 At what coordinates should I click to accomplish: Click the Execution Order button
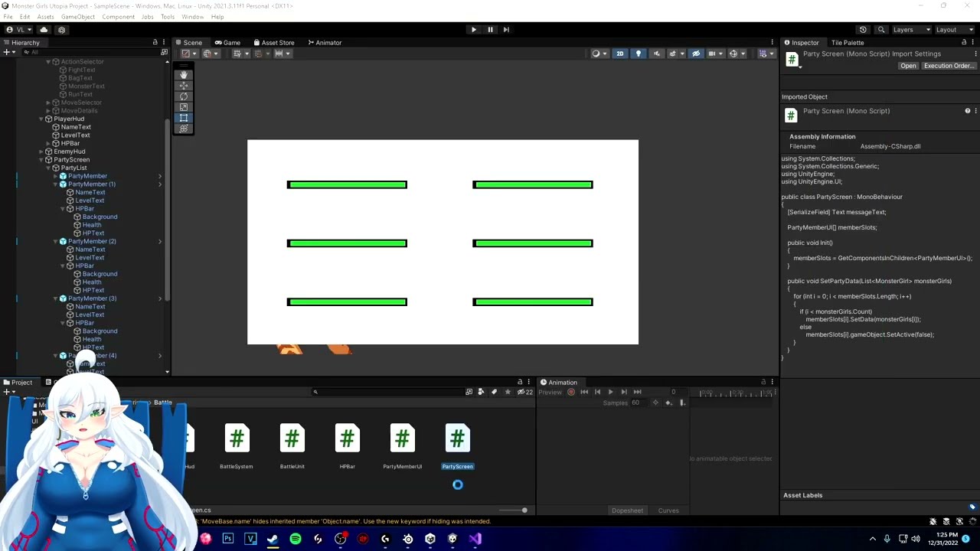click(948, 66)
